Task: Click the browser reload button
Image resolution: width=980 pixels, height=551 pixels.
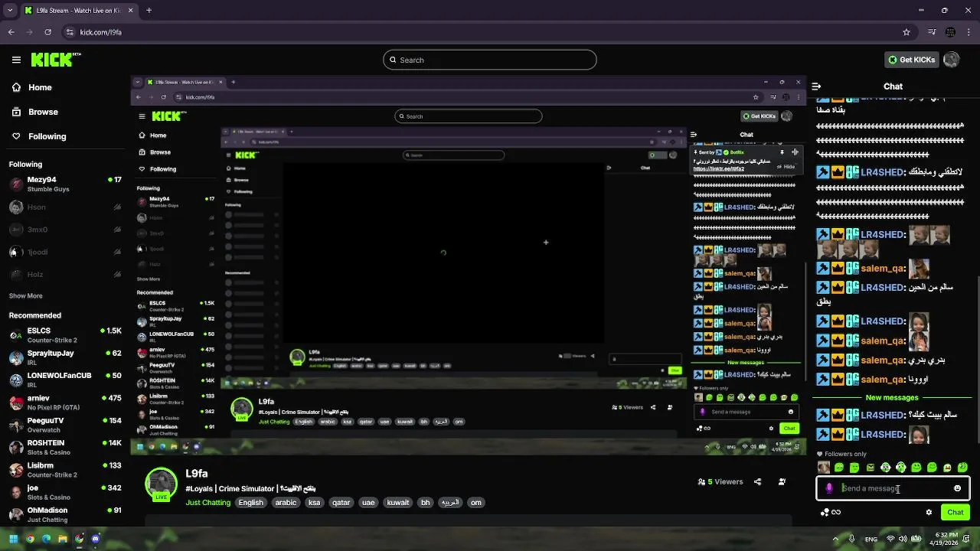Action: click(x=48, y=32)
